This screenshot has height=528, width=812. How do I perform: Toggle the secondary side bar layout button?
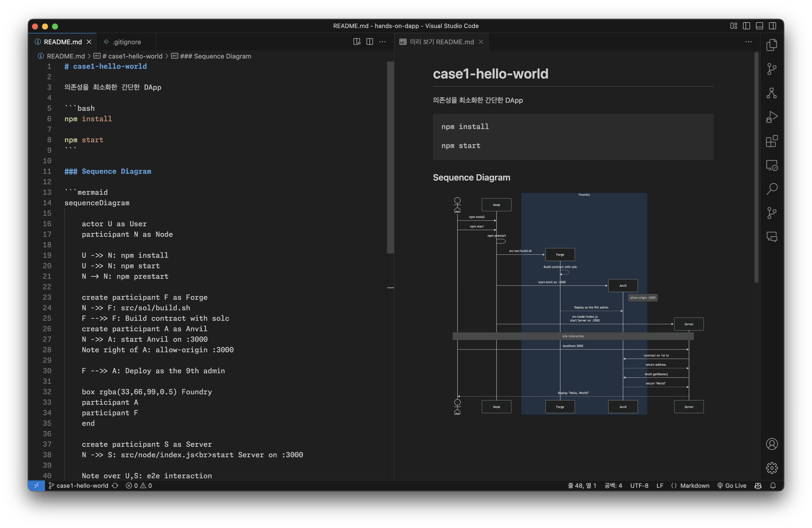tap(772, 26)
